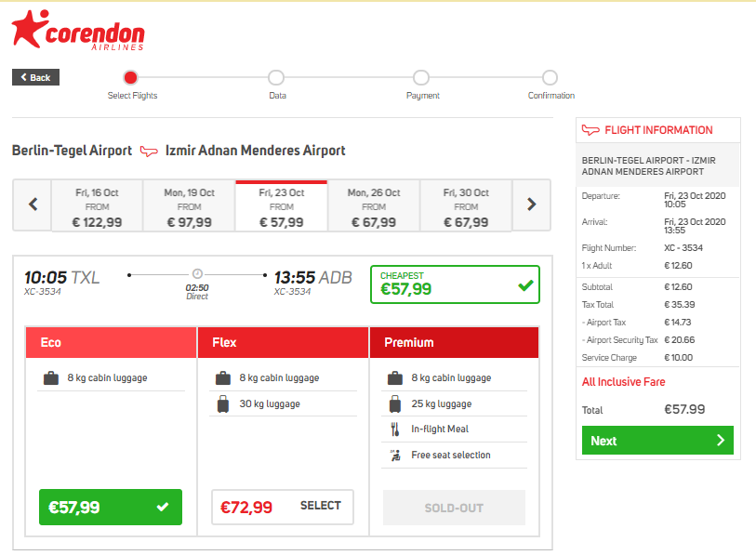Click the Corendon Airlines star logo

pos(30,29)
